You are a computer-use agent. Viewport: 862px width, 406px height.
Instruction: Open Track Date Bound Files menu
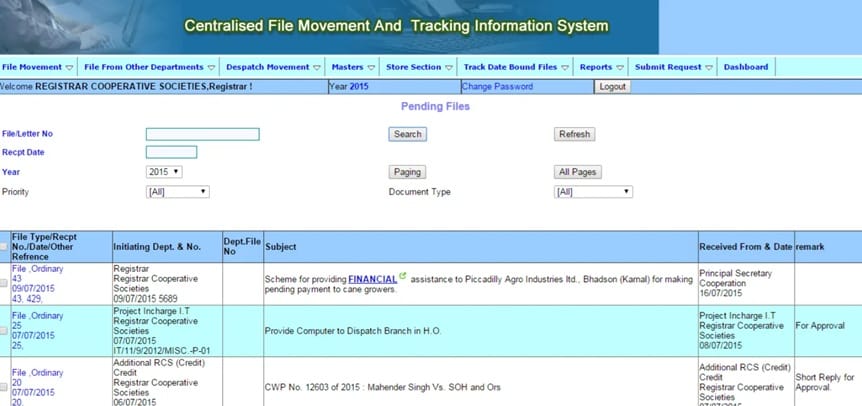point(515,67)
